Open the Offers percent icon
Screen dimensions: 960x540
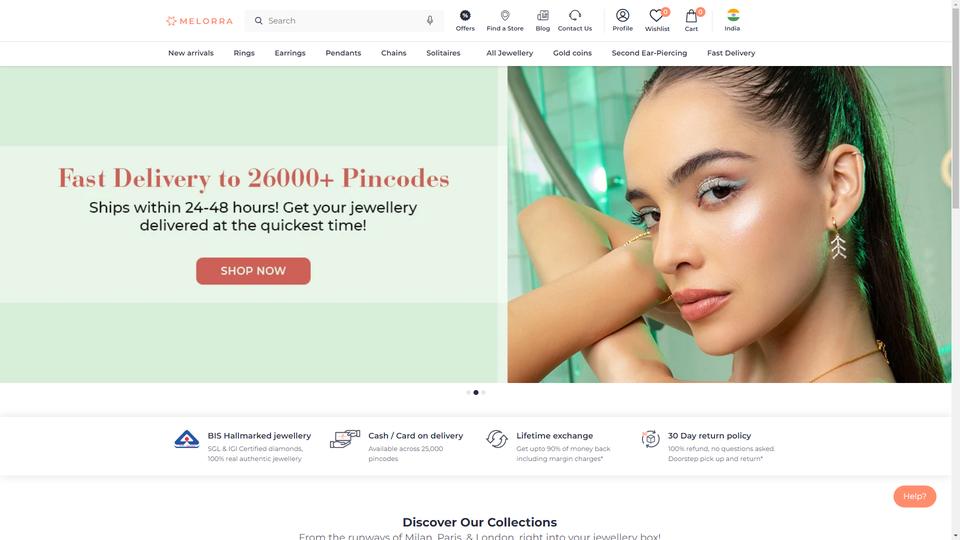465,15
